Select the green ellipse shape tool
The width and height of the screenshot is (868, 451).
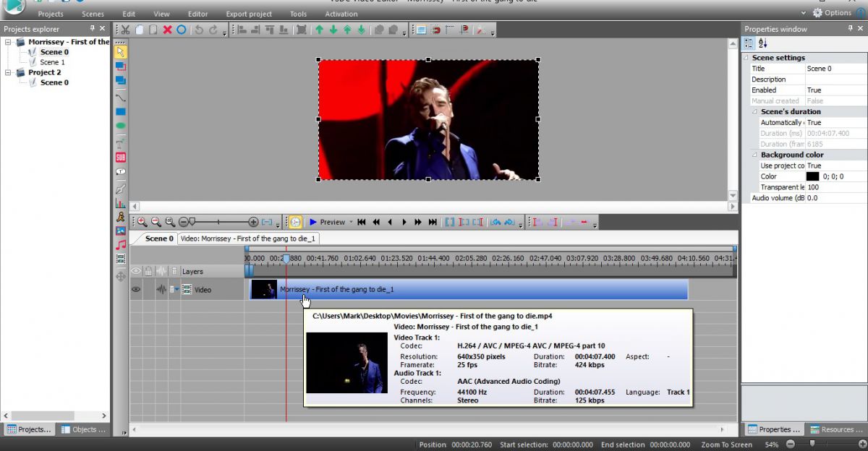click(x=121, y=126)
